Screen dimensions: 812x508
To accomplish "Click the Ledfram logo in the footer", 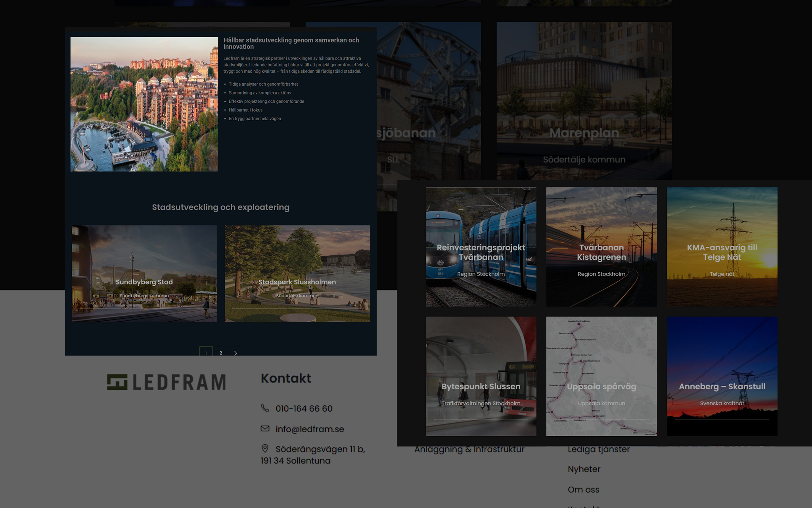I will pos(167,382).
